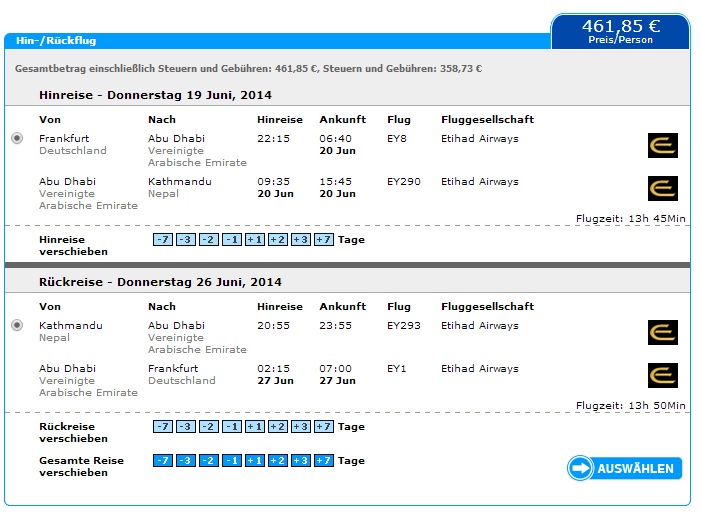Click the AUSWÄHLEN button

625,468
